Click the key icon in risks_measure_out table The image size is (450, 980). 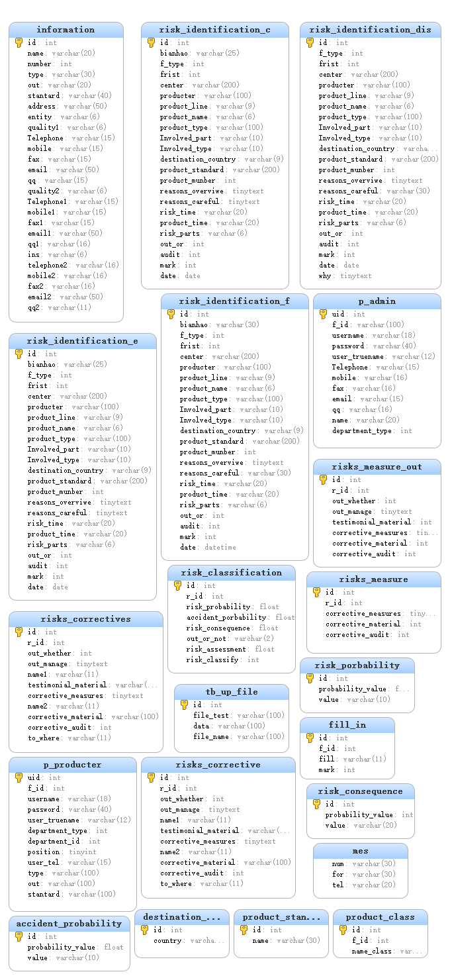[323, 479]
